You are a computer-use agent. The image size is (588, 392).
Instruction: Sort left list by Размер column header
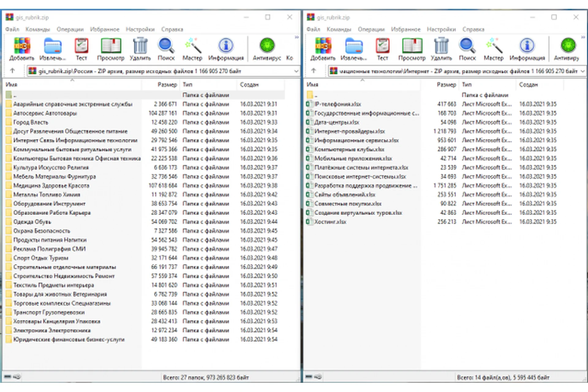coord(167,85)
